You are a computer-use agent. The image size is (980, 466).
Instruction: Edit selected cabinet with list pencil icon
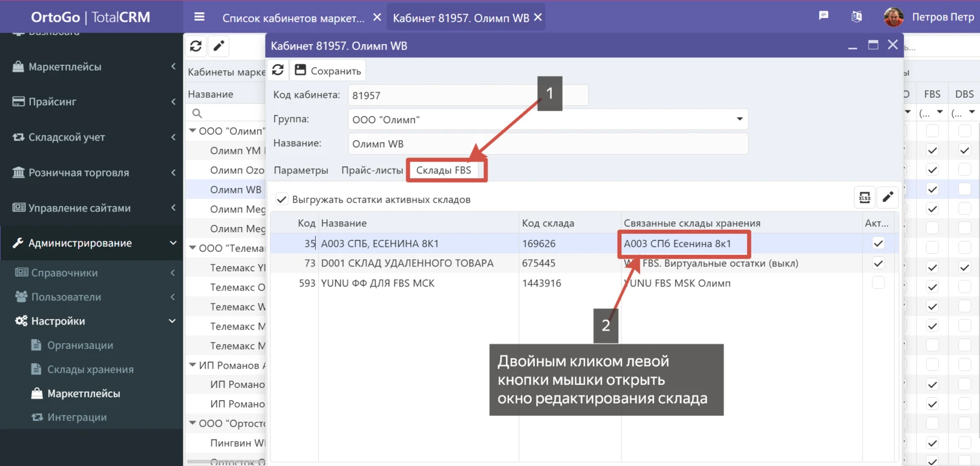click(219, 46)
